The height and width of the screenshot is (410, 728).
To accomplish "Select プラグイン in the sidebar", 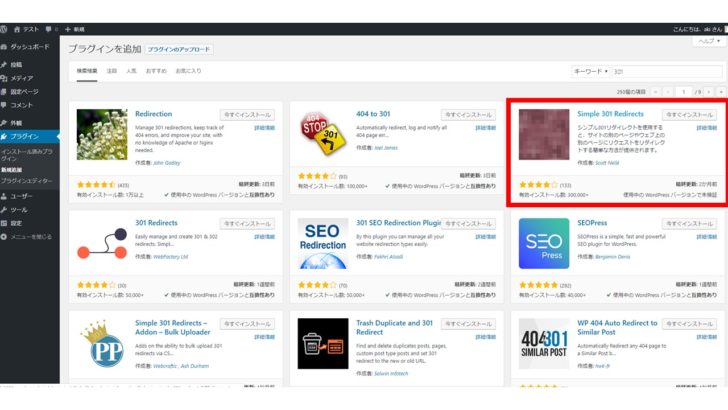I will pos(29,136).
